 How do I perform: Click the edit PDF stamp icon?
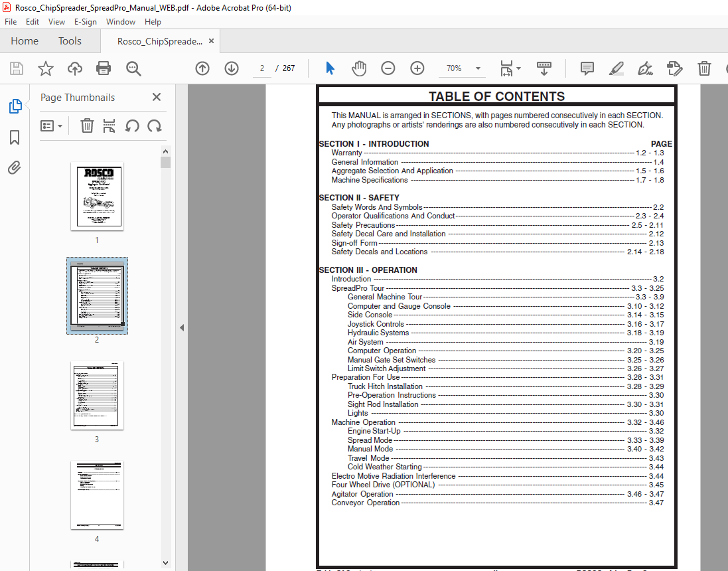coord(675,69)
